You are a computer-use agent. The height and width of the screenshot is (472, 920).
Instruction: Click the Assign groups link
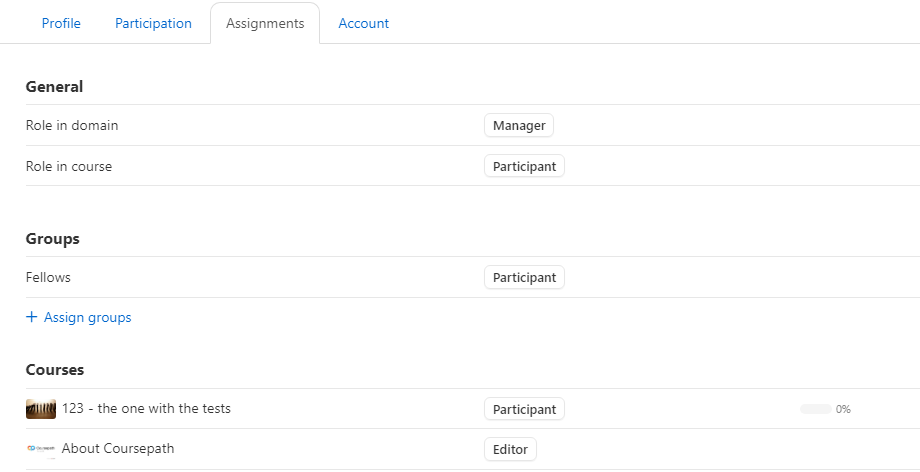[x=87, y=318]
